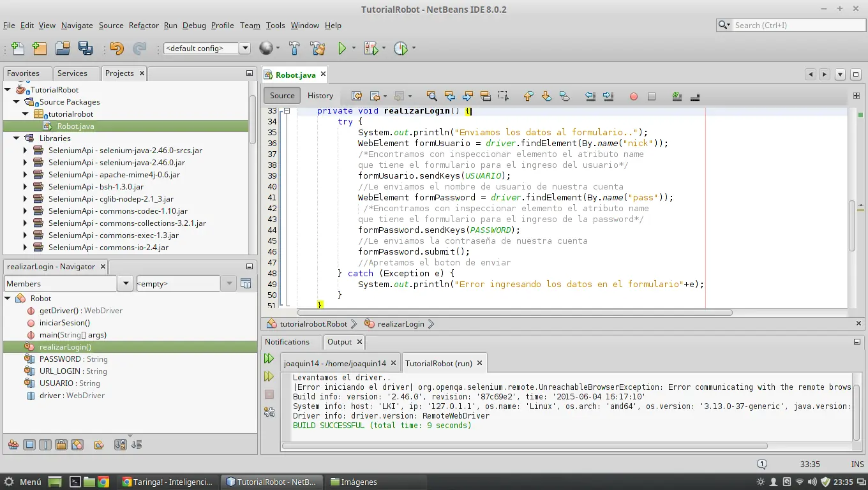Run the project with the green play icon
This screenshot has height=490, width=868.
click(342, 48)
